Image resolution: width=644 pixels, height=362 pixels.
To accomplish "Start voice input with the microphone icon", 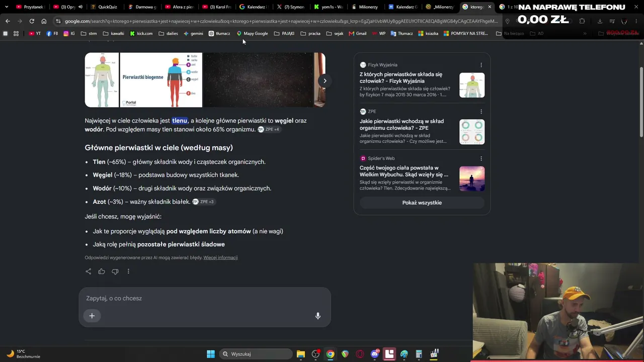I will 318,316.
